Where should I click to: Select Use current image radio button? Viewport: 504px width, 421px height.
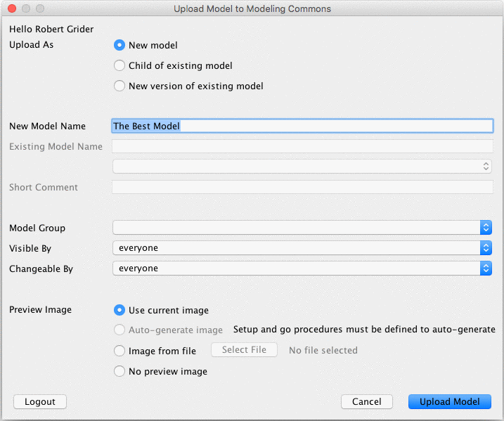pos(119,310)
